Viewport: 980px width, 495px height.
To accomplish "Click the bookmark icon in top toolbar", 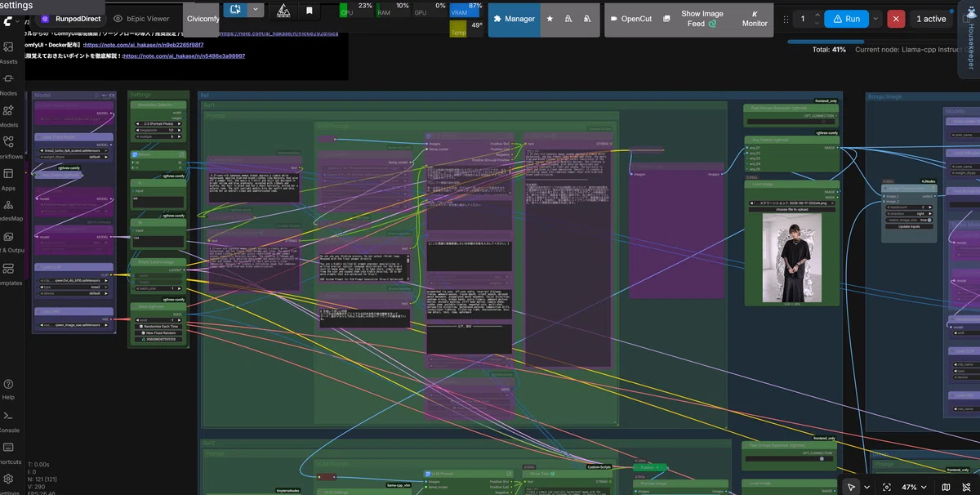I will 309,11.
